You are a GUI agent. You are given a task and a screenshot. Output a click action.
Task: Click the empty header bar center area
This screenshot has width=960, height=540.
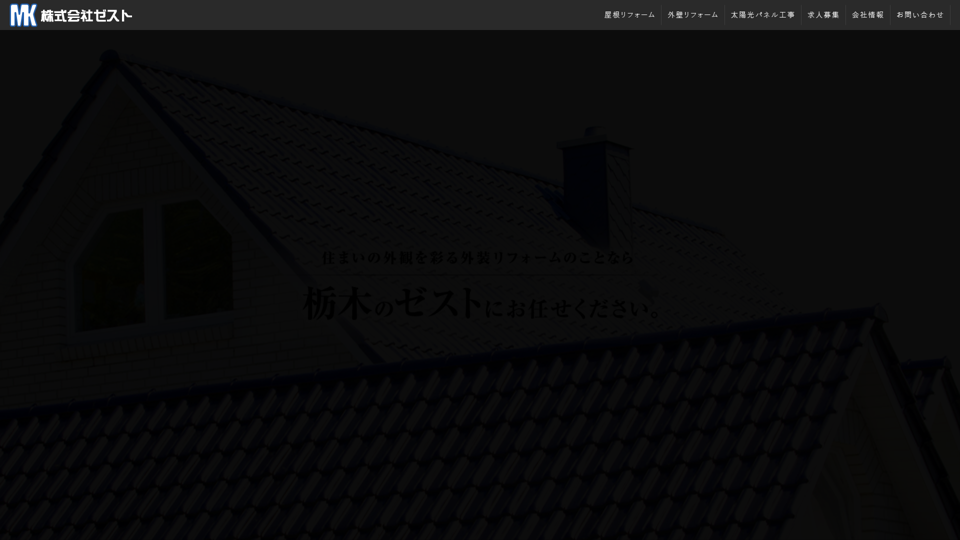tap(370, 15)
